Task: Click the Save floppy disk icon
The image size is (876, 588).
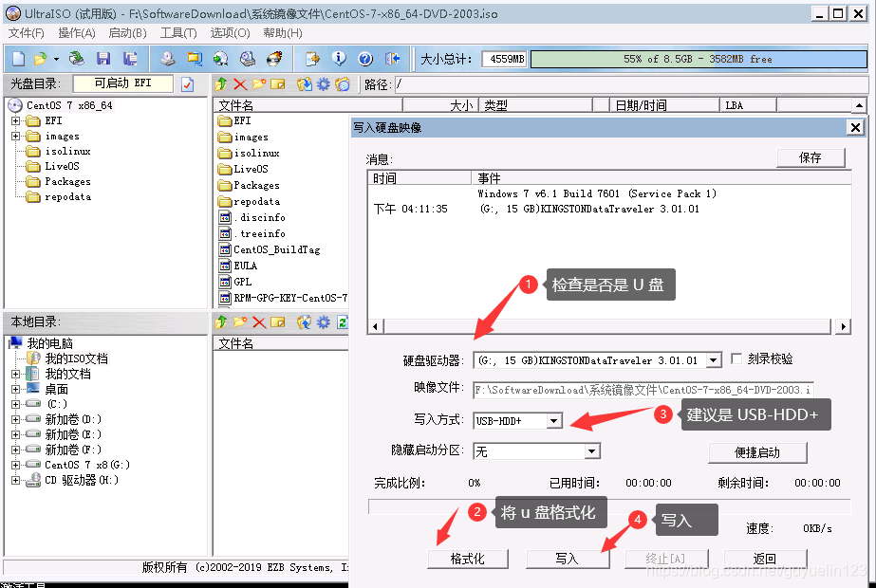Action: click(x=103, y=59)
